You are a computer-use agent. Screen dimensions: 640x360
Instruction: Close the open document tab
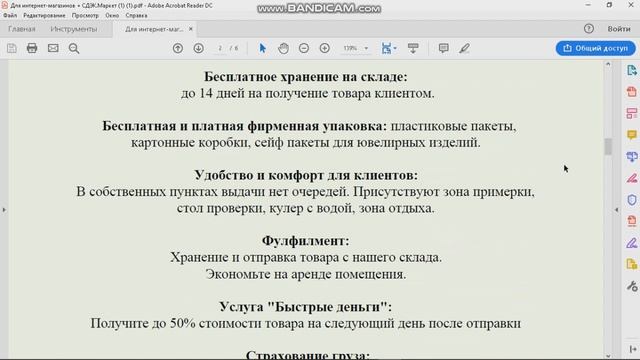coord(191,29)
